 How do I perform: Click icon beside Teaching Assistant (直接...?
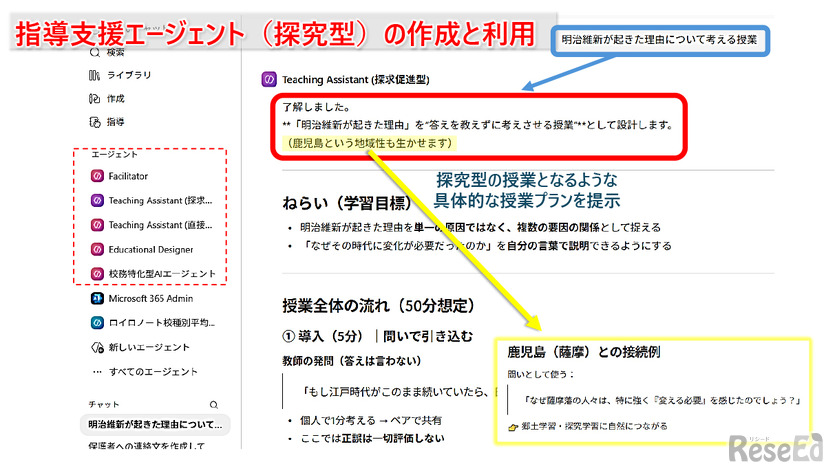97,225
